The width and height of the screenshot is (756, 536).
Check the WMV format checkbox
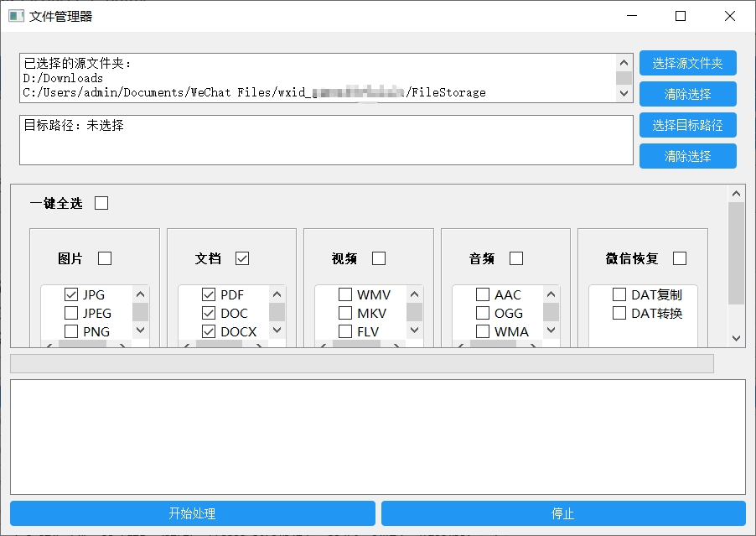(344, 294)
